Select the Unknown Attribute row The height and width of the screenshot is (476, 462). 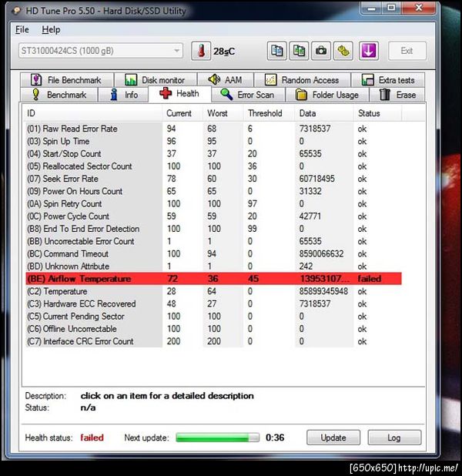(x=214, y=266)
